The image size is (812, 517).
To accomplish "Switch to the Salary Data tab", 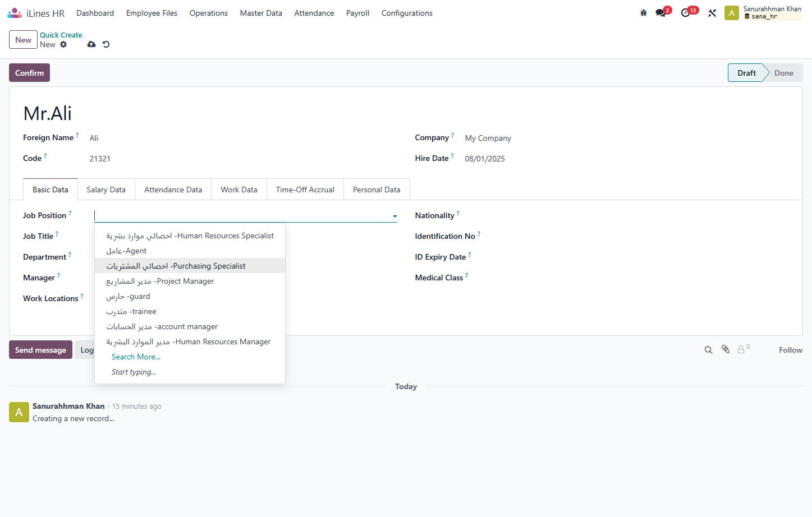I will click(x=106, y=190).
